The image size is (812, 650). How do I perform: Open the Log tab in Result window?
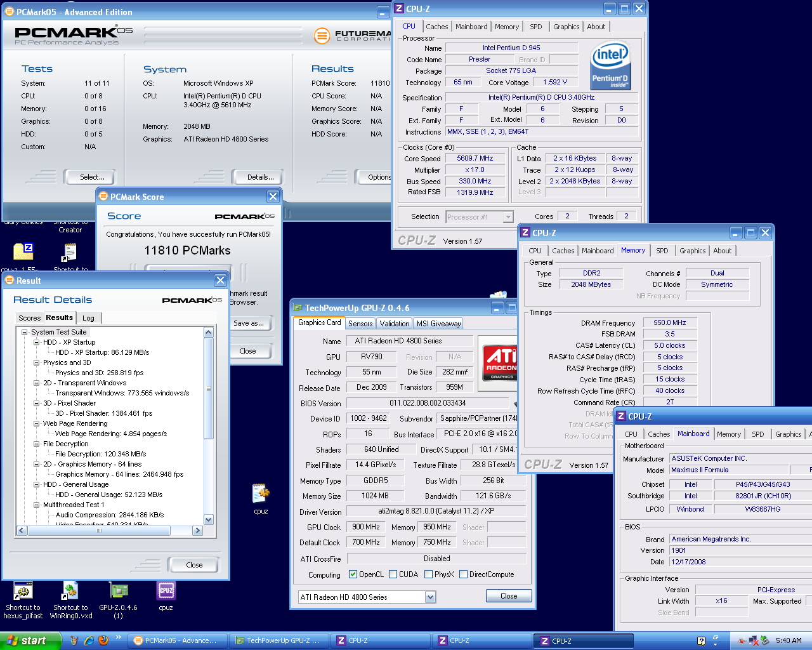[x=88, y=318]
